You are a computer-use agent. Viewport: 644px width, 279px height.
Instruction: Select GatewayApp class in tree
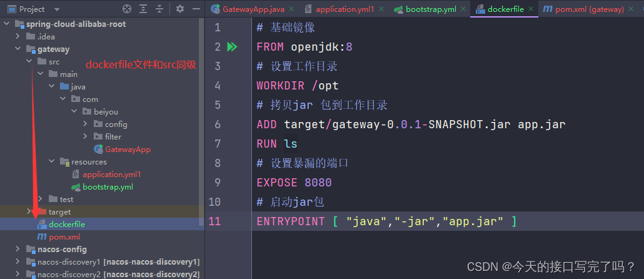(x=128, y=149)
